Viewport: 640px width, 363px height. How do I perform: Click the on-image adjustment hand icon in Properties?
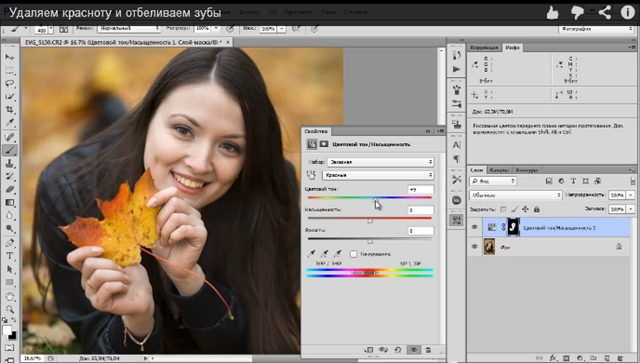[311, 175]
